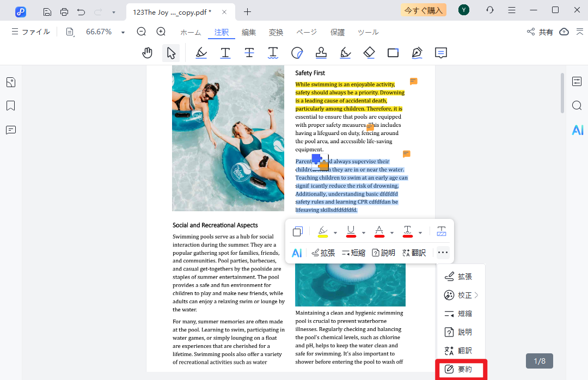Open the AI assistant in right sidebar
588x380 pixels.
pyautogui.click(x=577, y=130)
